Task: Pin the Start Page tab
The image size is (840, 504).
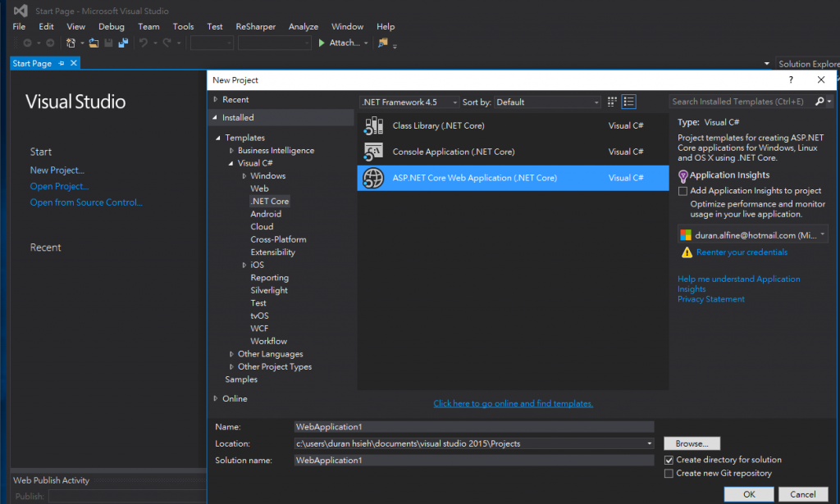Action: pos(62,63)
